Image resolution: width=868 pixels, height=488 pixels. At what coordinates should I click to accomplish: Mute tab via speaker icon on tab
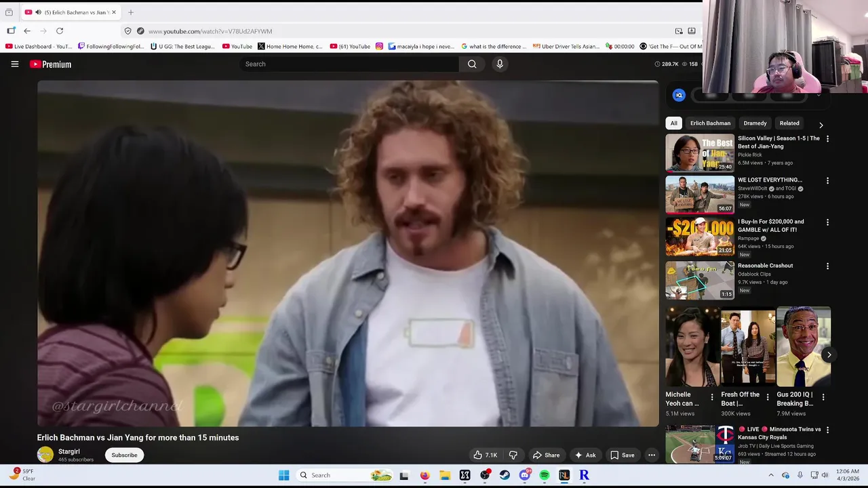(38, 12)
